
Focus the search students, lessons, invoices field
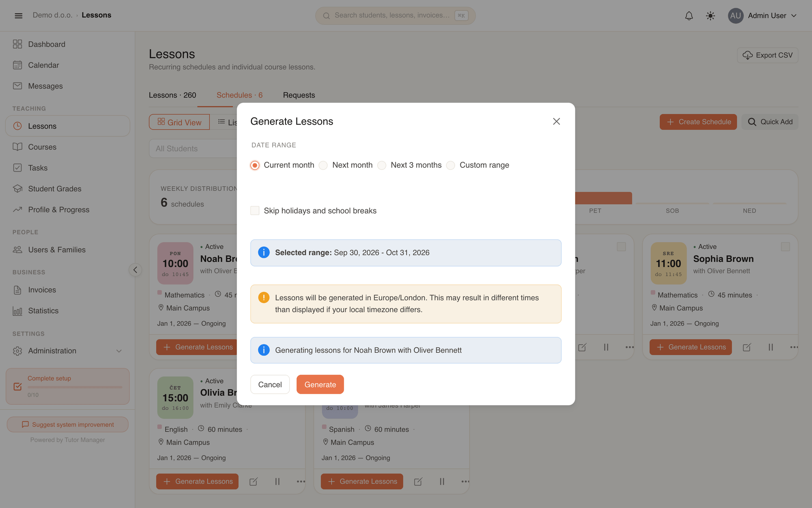click(x=395, y=15)
